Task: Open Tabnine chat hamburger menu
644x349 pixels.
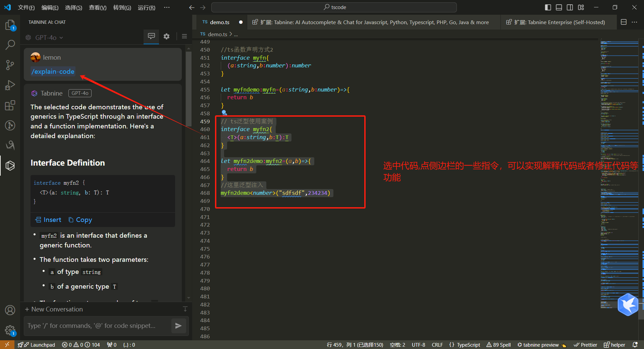Action: pyautogui.click(x=184, y=36)
